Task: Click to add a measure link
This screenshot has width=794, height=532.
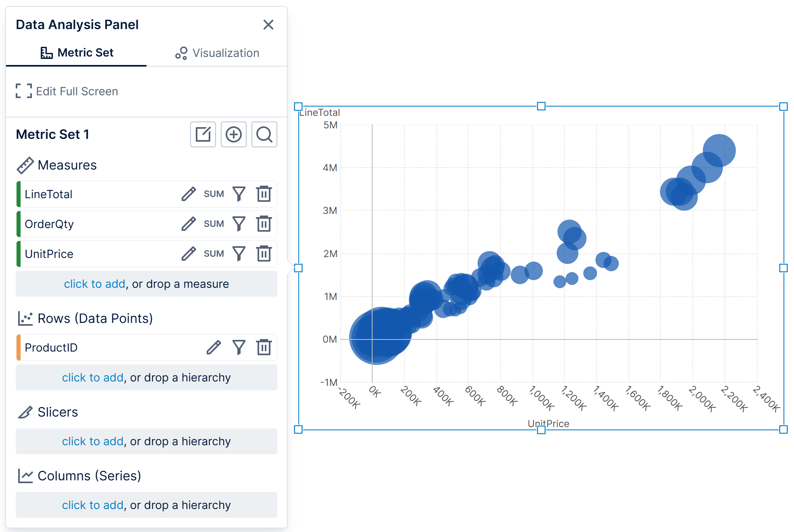Action: (94, 284)
